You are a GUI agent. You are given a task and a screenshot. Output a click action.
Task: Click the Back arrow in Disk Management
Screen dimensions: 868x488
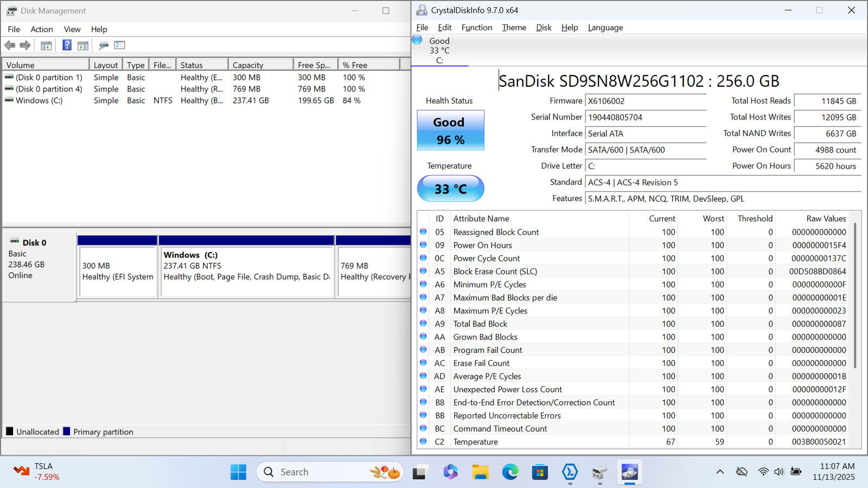point(10,46)
